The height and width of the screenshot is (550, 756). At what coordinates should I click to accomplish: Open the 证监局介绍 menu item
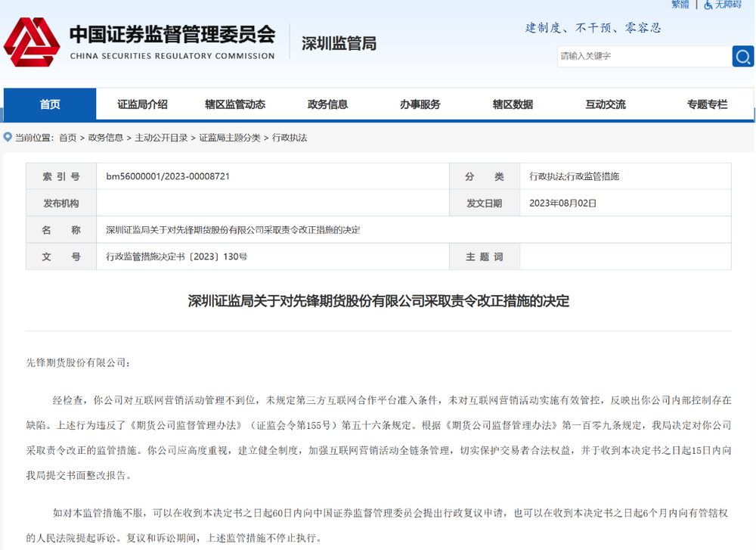142,104
